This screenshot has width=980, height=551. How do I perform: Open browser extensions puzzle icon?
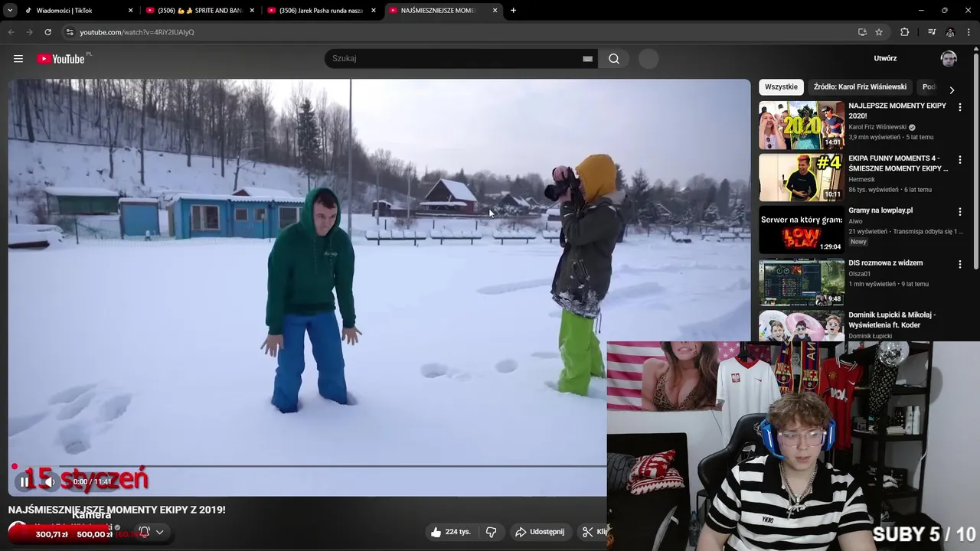[905, 32]
